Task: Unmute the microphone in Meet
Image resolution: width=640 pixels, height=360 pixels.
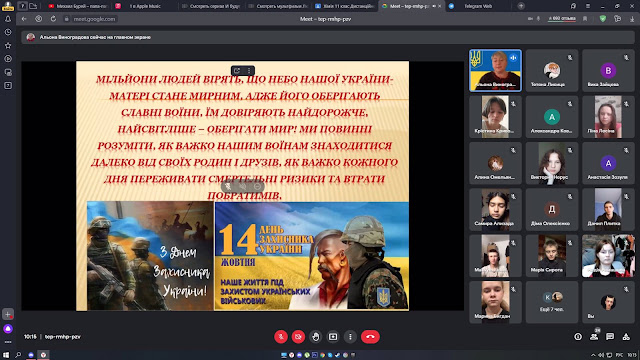Action: click(x=281, y=337)
